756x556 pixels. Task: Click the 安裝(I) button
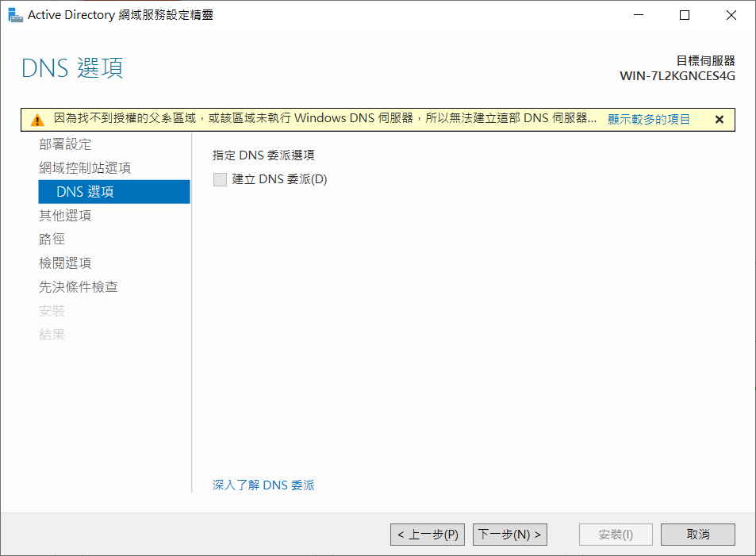point(616,535)
